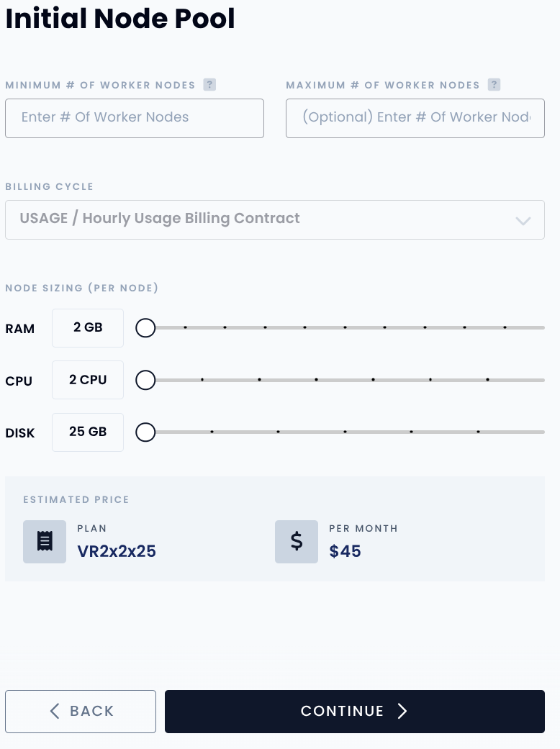Click the 2 GB RAM value box

pos(88,327)
